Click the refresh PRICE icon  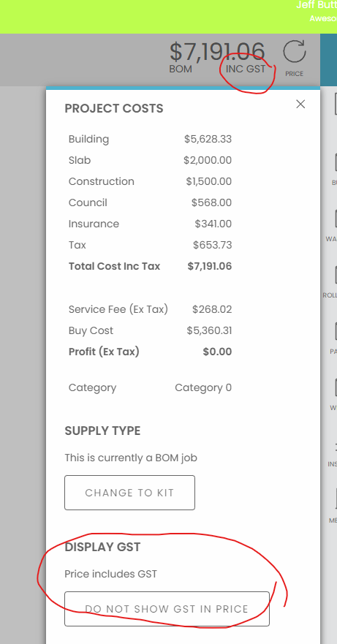[295, 58]
